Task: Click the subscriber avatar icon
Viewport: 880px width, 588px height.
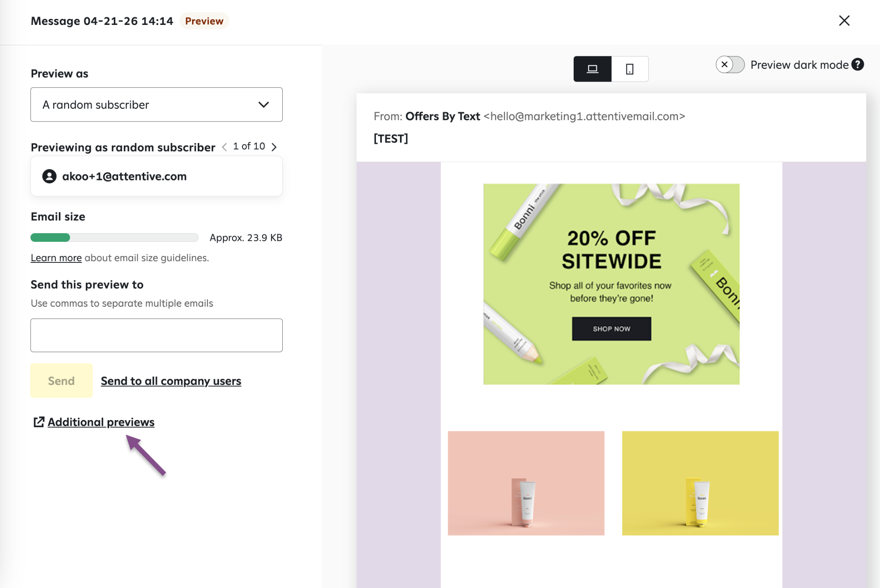Action: point(49,176)
